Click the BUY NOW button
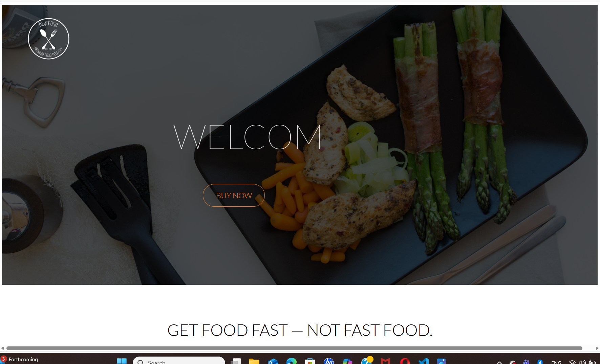The height and width of the screenshot is (364, 600). (x=234, y=195)
